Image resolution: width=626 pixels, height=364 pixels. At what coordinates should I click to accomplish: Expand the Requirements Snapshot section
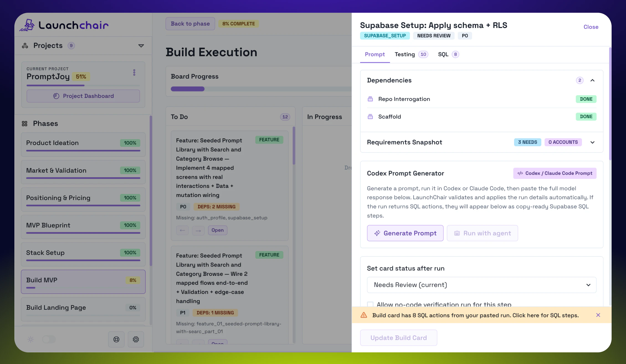[593, 142]
